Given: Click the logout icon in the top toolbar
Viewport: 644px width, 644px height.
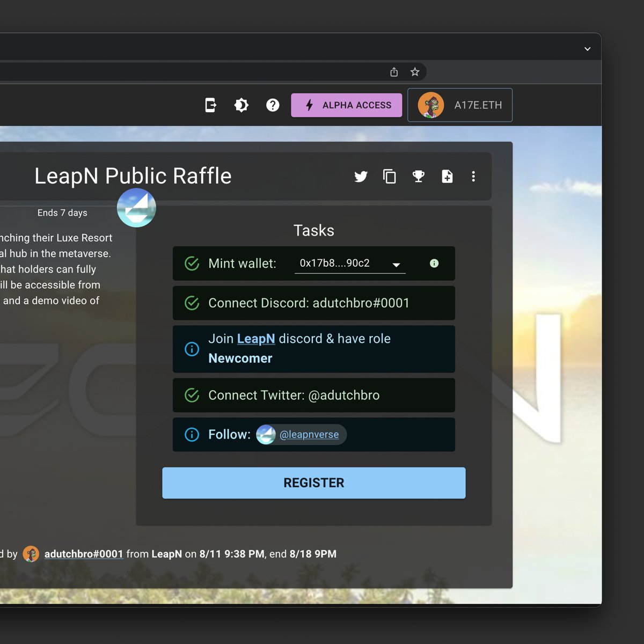Looking at the screenshot, I should (x=211, y=105).
